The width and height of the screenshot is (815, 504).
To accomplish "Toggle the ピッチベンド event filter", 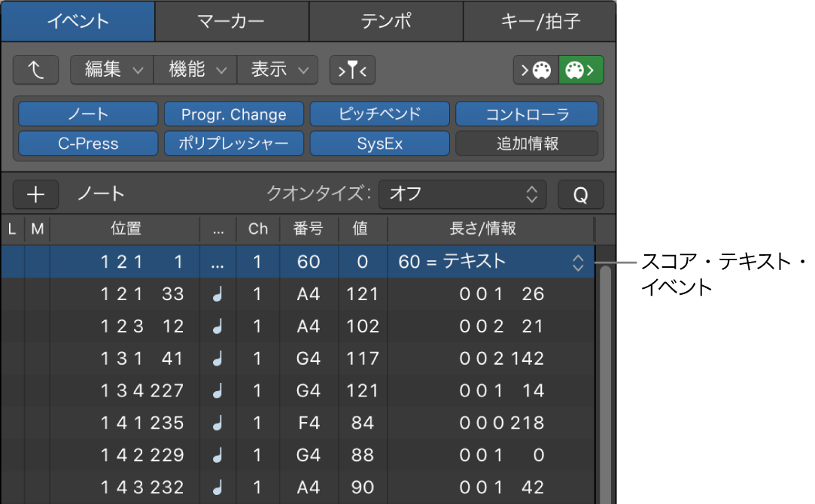I will click(379, 114).
